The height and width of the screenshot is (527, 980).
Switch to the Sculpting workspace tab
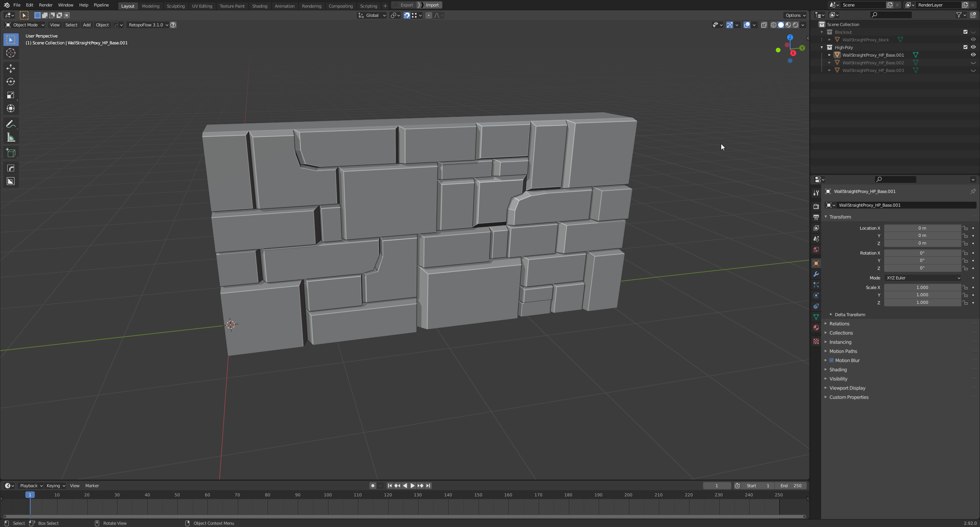175,6
